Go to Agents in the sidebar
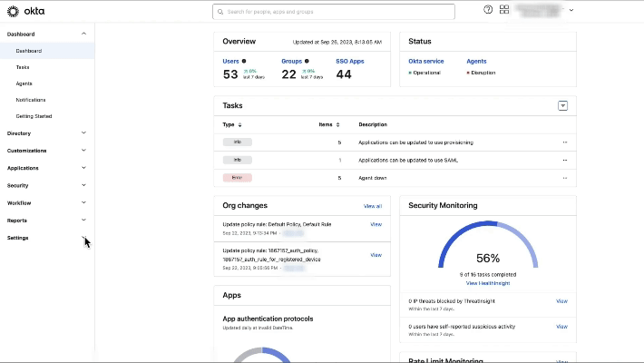Image resolution: width=644 pixels, height=363 pixels. click(x=24, y=83)
